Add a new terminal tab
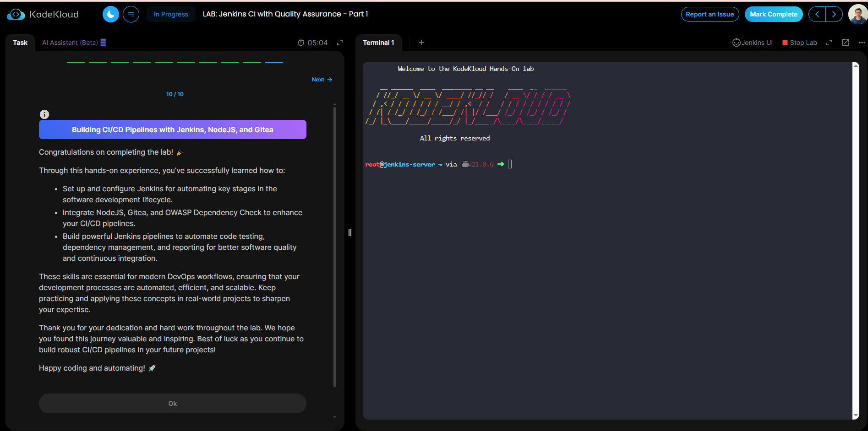This screenshot has height=431, width=868. 421,43
